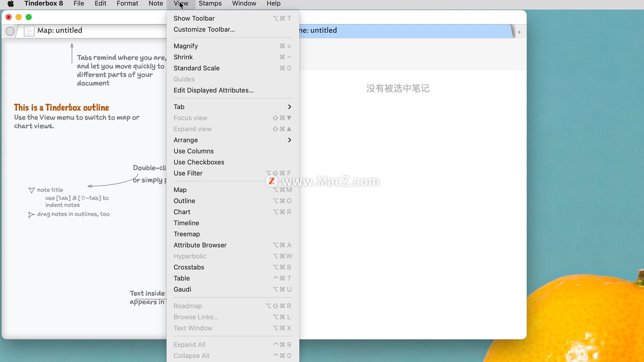Open the File menu
Screen dimensions: 644x362
click(79, 4)
